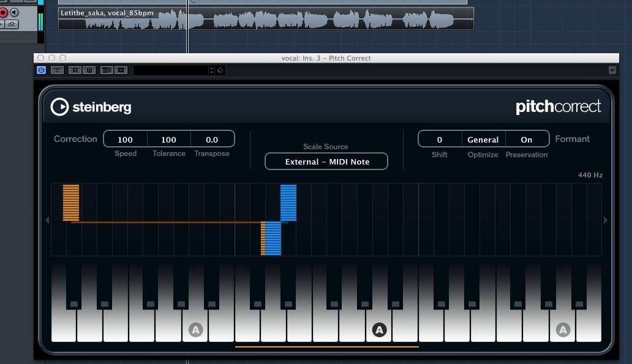Select the Letitbe_saka, vocal_85bpm audio clip
The height and width of the screenshot is (364, 632).
266,18
